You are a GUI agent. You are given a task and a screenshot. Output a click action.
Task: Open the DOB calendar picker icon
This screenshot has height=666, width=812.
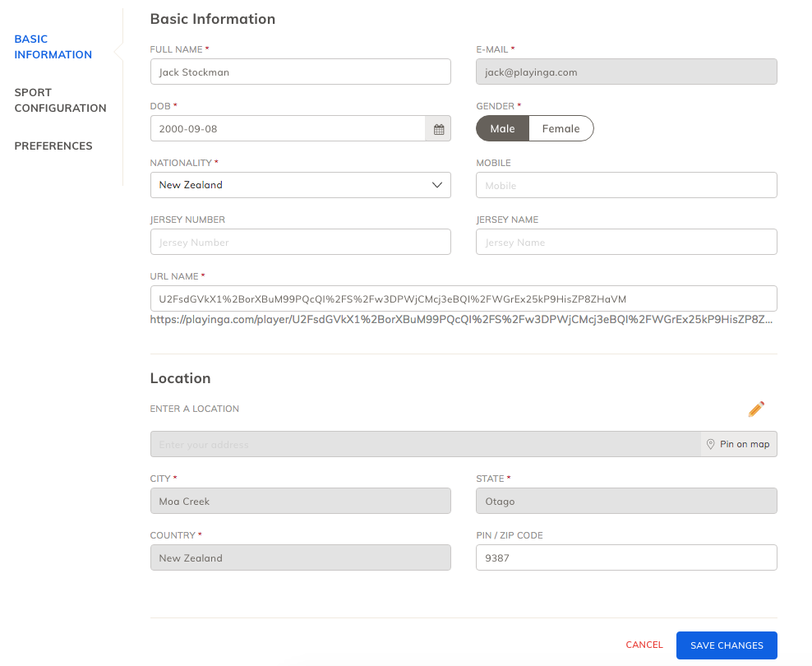438,129
